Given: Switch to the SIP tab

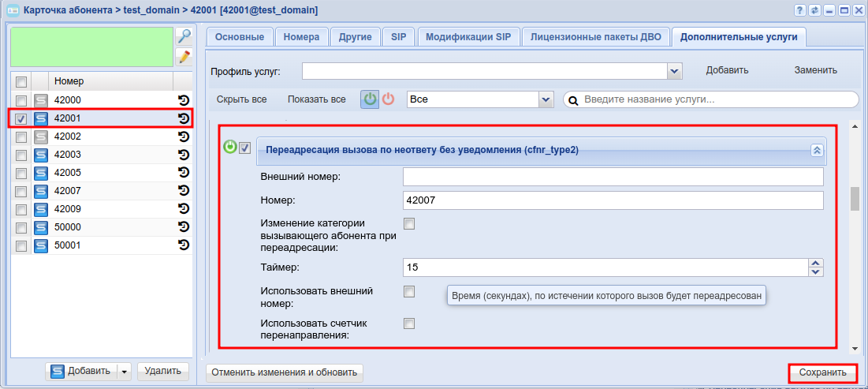Looking at the screenshot, I should [x=399, y=37].
